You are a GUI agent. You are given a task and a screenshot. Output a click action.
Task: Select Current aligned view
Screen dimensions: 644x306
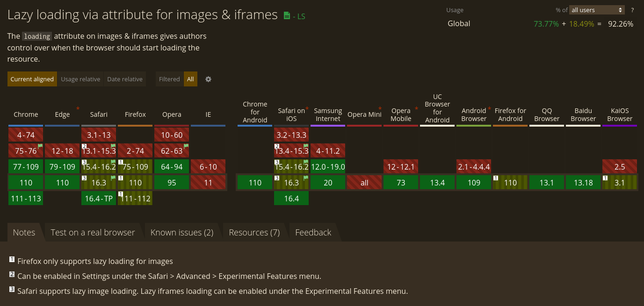pyautogui.click(x=32, y=79)
